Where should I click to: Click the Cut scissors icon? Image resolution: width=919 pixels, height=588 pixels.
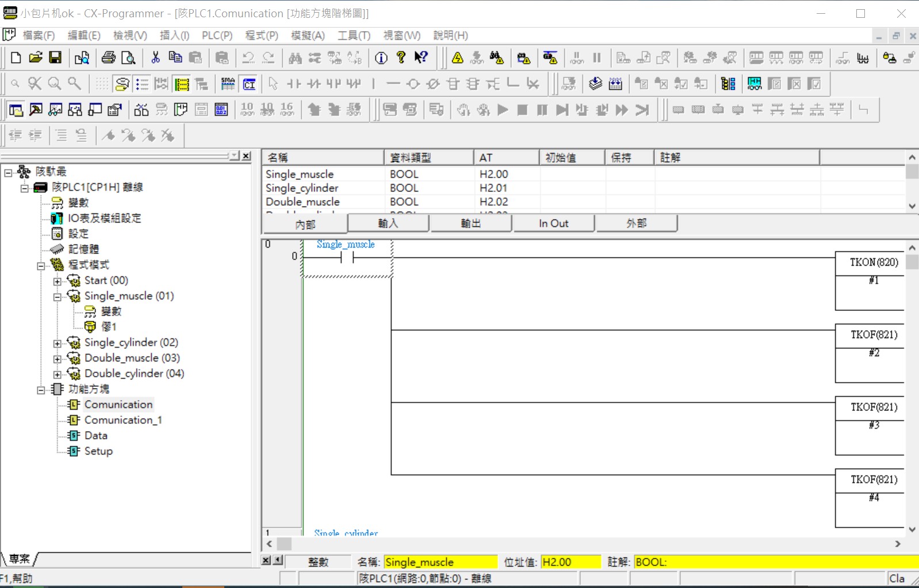tap(155, 57)
